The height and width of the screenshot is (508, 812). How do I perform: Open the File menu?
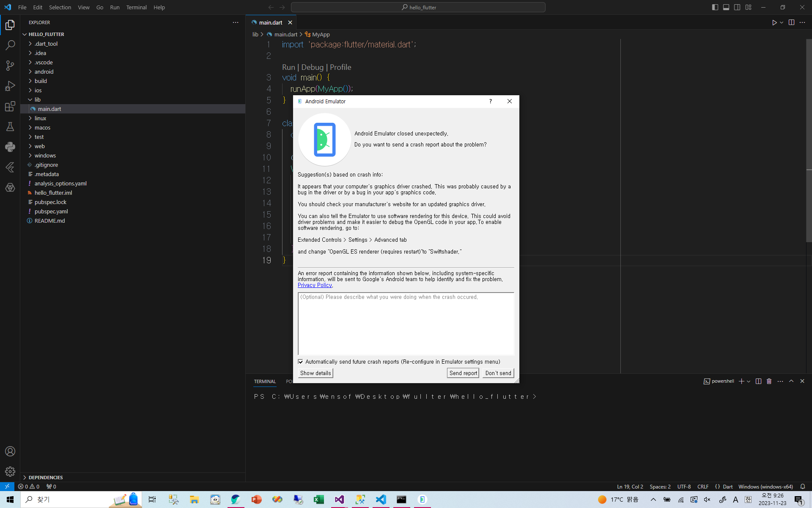[x=22, y=7]
